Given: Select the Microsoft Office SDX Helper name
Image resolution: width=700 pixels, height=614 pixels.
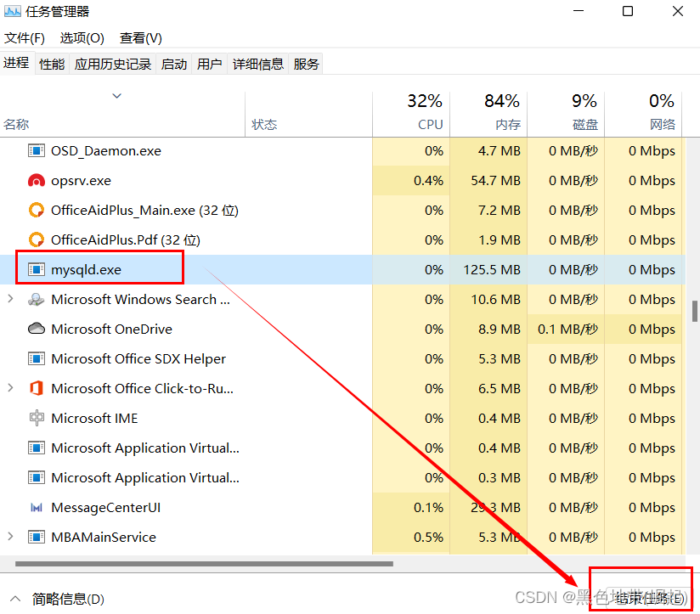Looking at the screenshot, I should (x=138, y=359).
